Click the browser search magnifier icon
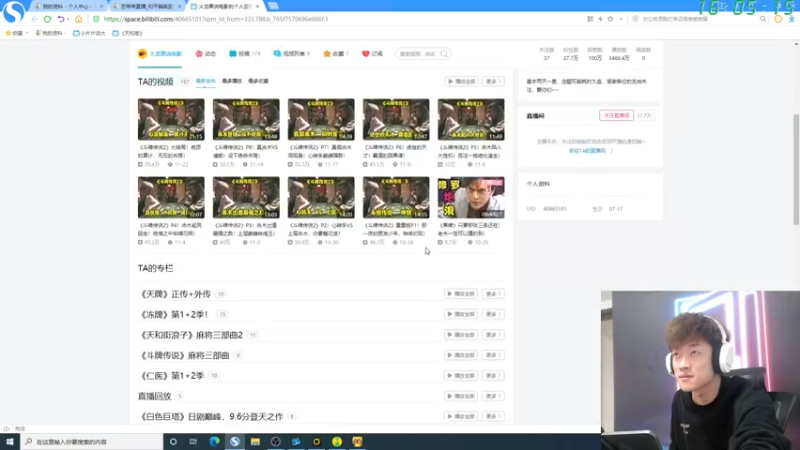 click(763, 19)
